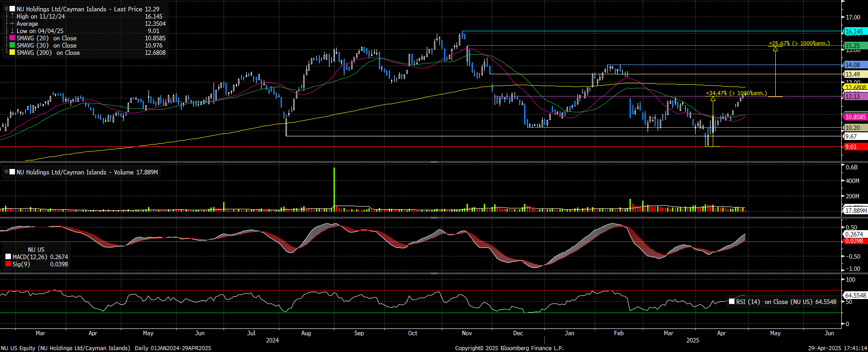
Task: Click the purple 12.13 price axis tag
Action: (855, 96)
